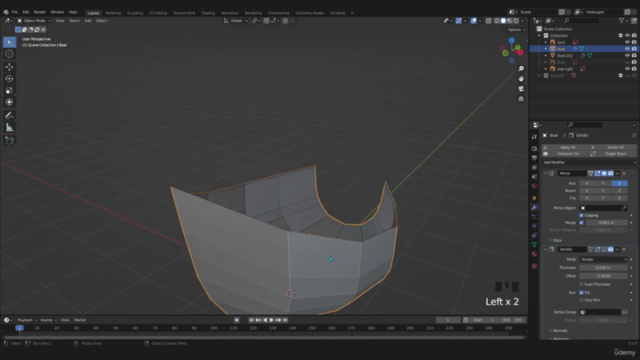The height and width of the screenshot is (360, 640).
Task: Activate the Scale tool
Action: click(x=9, y=91)
